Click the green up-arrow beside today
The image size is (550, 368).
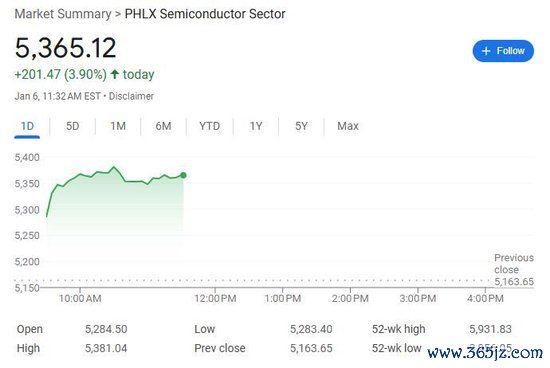pyautogui.click(x=115, y=74)
